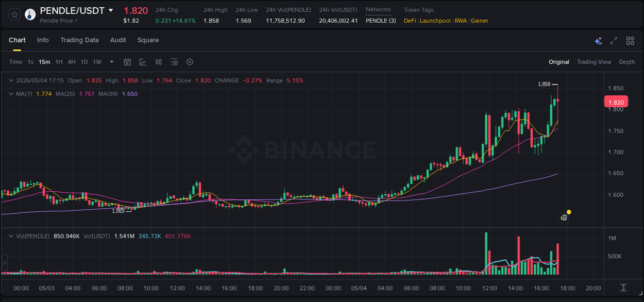Select the 1H interval
This screenshot has height=302, width=644.
(x=59, y=62)
